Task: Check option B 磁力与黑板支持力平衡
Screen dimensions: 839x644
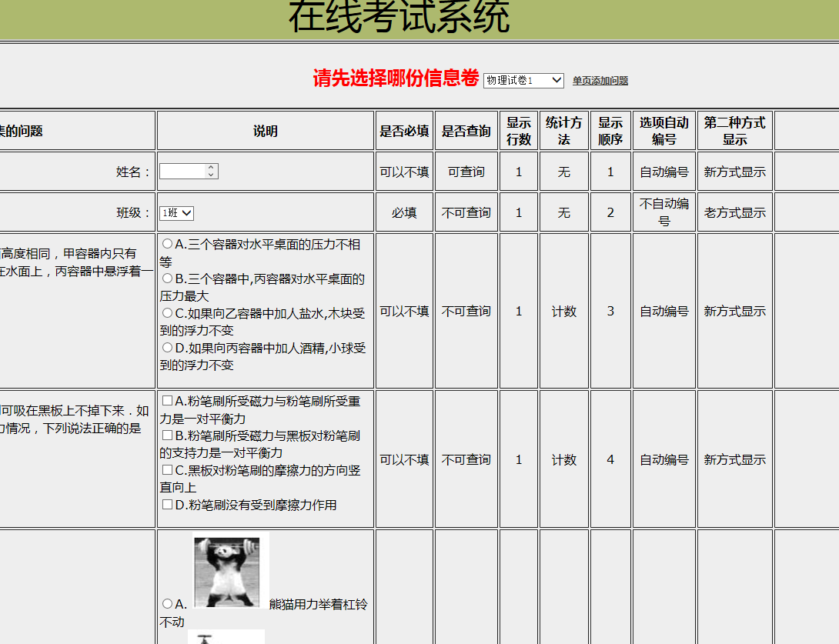Action: point(168,435)
